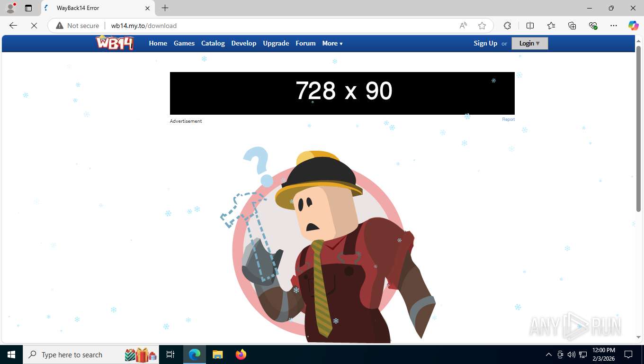
Task: Click the scrollbar down arrow
Action: point(638,337)
